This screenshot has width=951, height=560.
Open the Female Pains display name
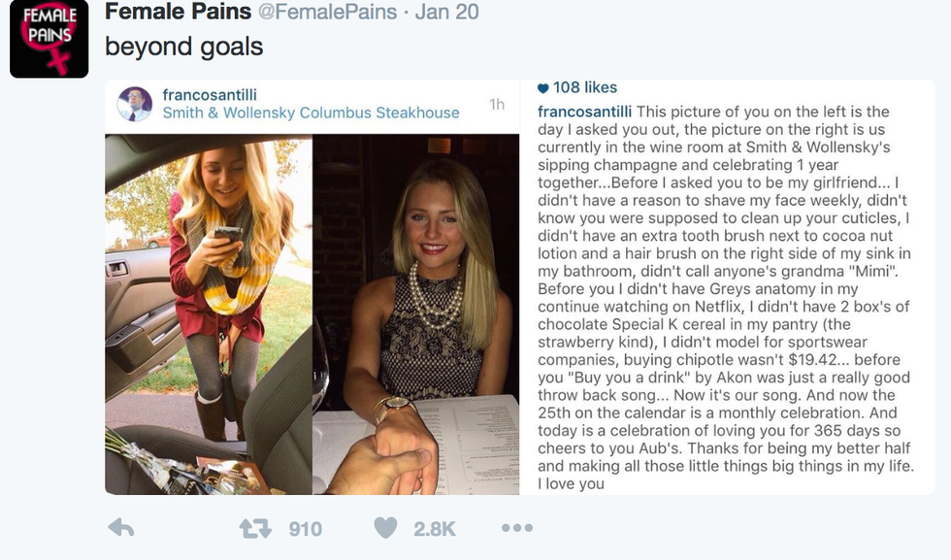click(x=179, y=12)
